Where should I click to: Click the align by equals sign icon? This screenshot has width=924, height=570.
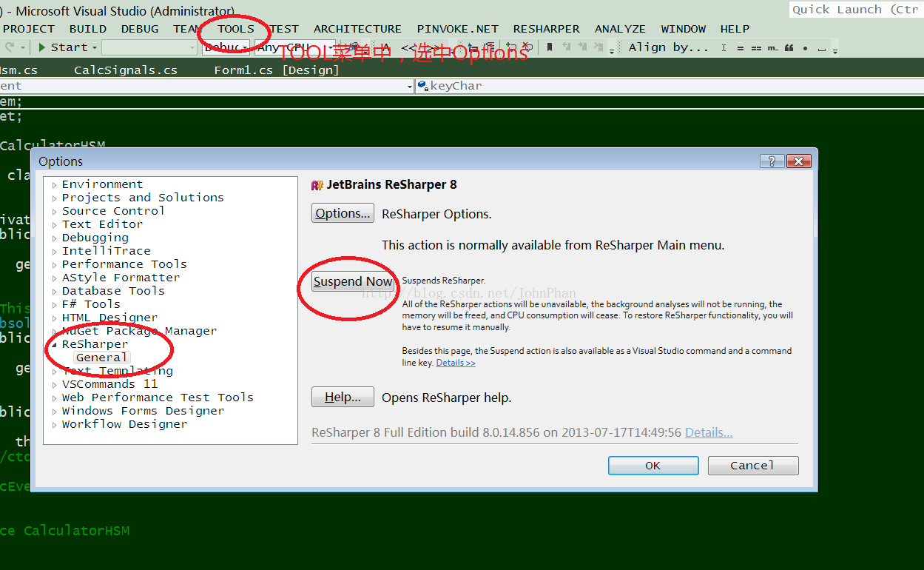click(x=740, y=47)
